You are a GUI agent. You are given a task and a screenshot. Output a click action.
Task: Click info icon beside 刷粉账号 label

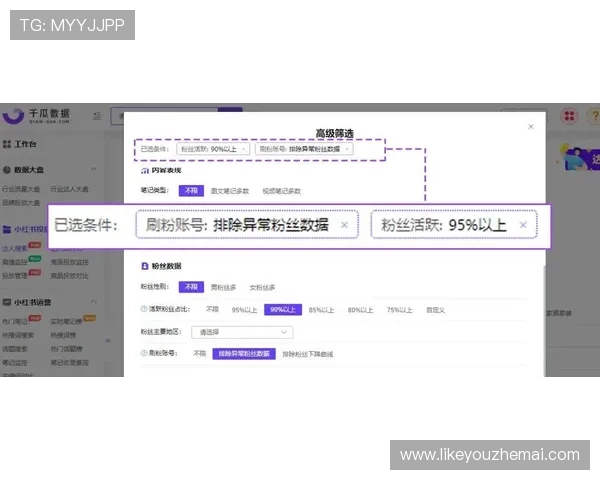point(144,353)
